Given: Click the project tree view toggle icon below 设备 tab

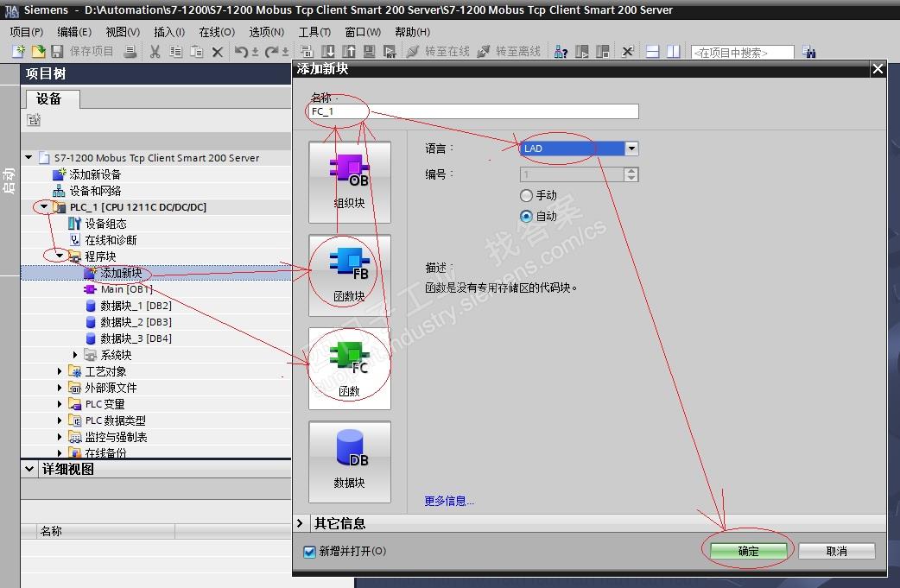Looking at the screenshot, I should (x=34, y=120).
